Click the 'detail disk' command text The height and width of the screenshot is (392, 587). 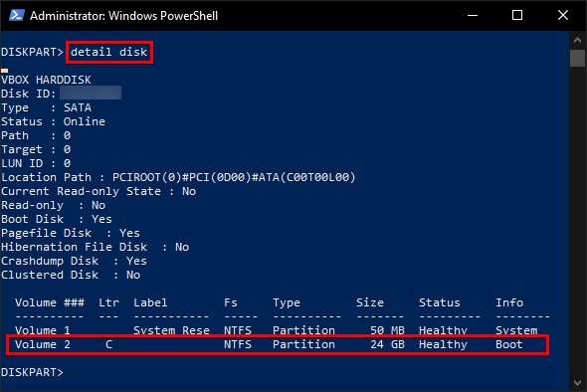(x=108, y=52)
